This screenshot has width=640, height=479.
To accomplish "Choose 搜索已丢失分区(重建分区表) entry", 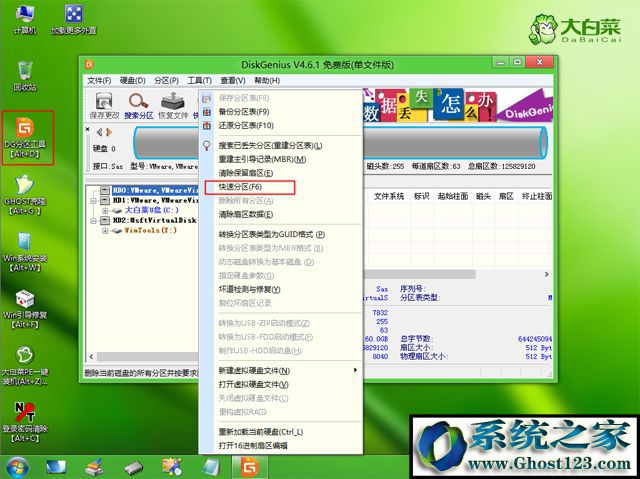I will 281,145.
